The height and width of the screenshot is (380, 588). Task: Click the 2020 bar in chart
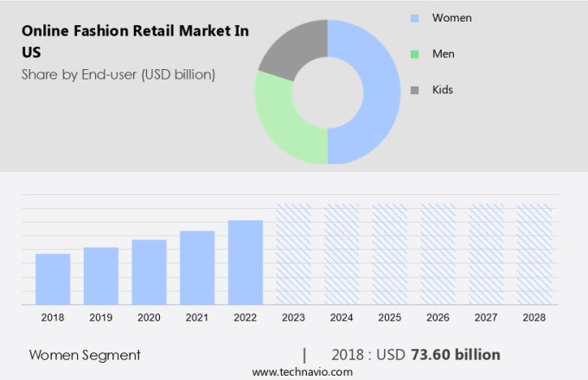pyautogui.click(x=150, y=272)
